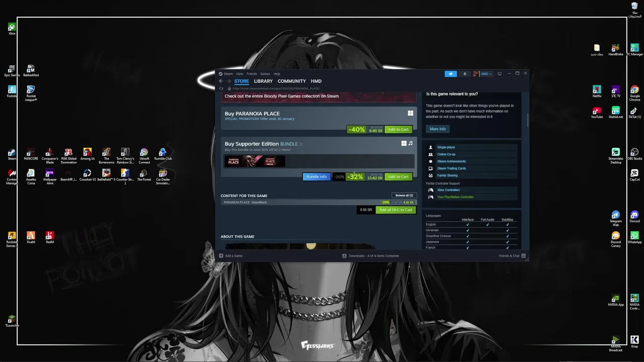Open Friends & Chat in Steam
The image size is (644, 362).
click(512, 256)
